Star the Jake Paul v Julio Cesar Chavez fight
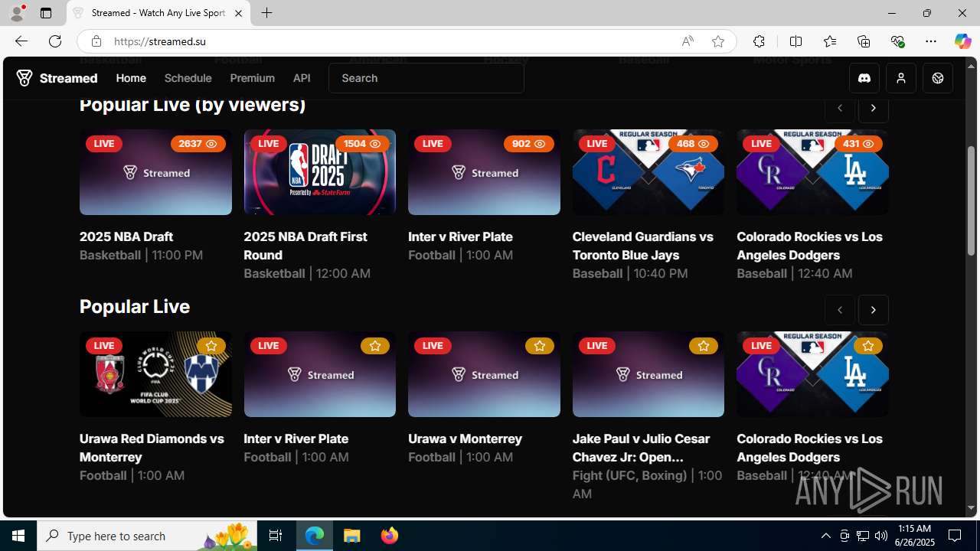Viewport: 980px width, 551px height. (703, 346)
